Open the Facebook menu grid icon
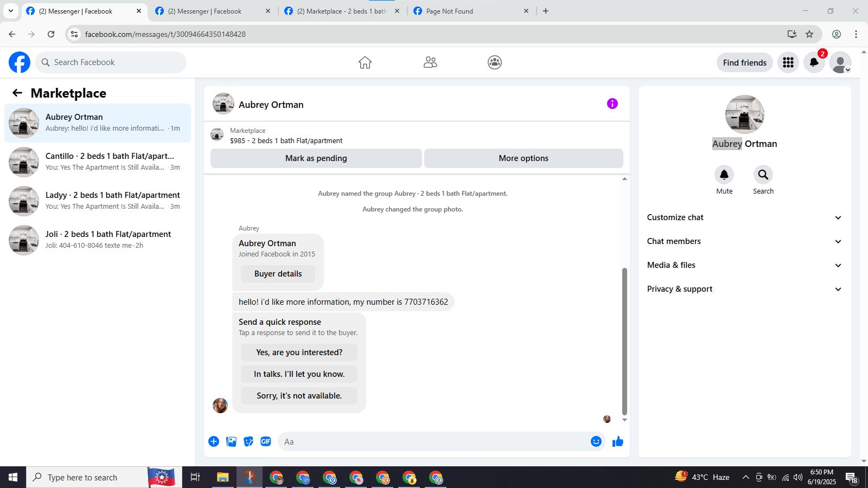868x488 pixels. pyautogui.click(x=788, y=62)
